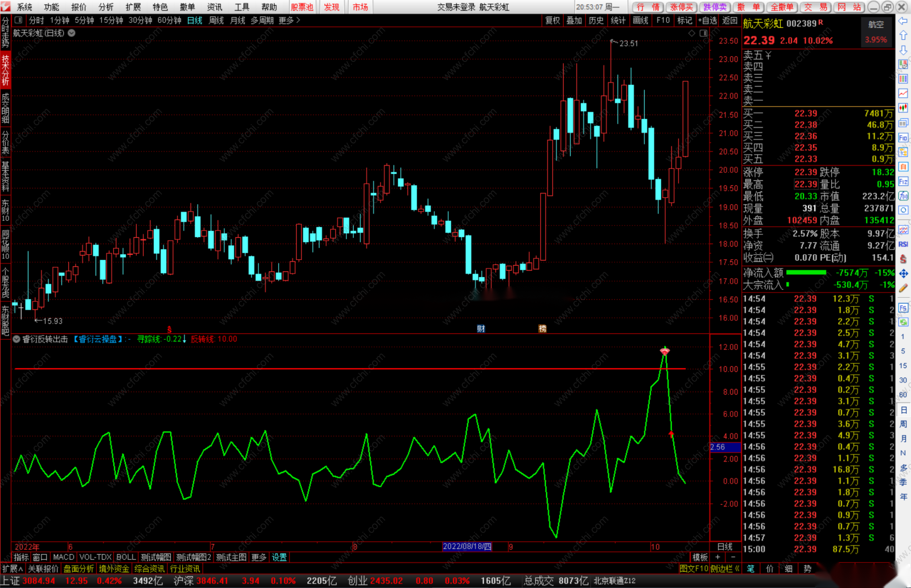Select the pencil drawing tool icon

point(903,288)
